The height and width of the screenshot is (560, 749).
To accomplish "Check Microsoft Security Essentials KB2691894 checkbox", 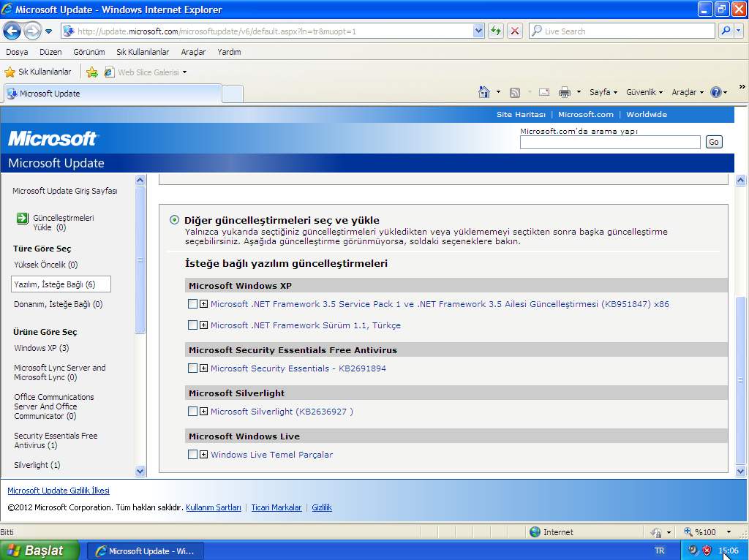I will pyautogui.click(x=192, y=368).
